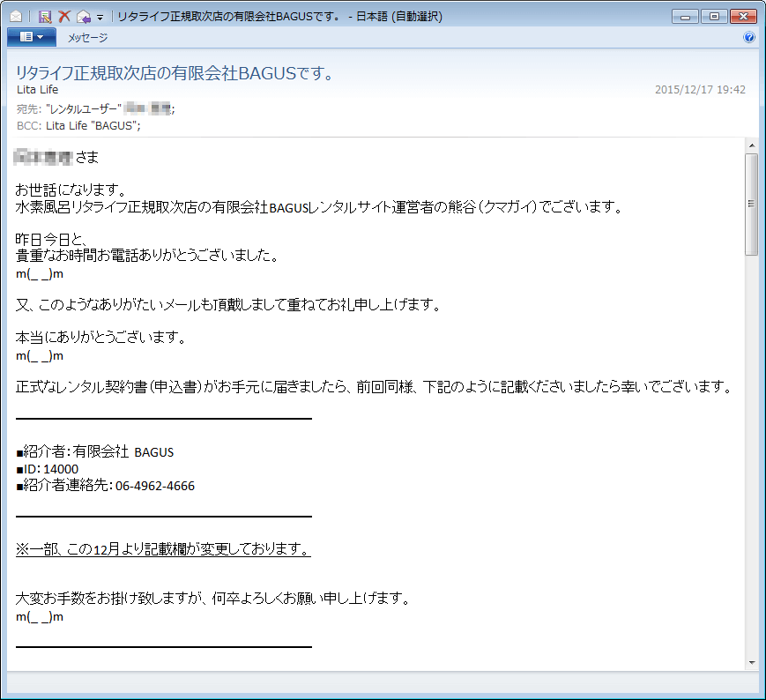Click the scrollbar down arrow of the message body
This screenshot has width=766, height=700.
pyautogui.click(x=752, y=663)
